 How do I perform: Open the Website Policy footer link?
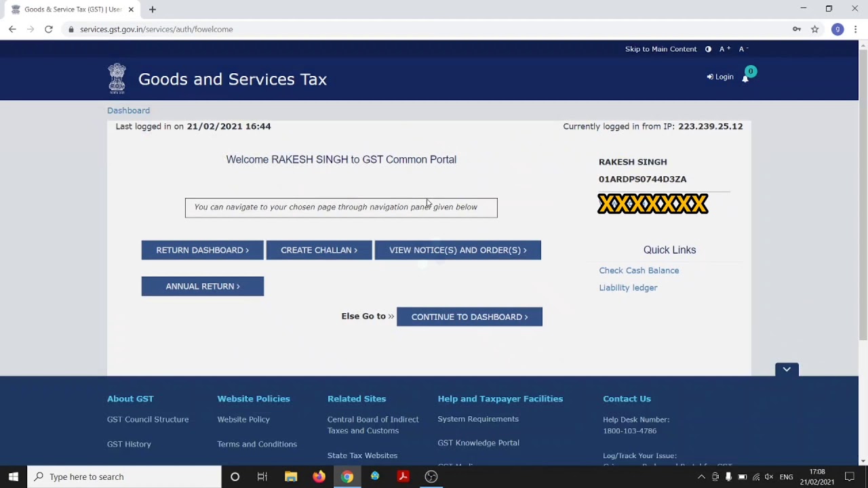click(243, 420)
